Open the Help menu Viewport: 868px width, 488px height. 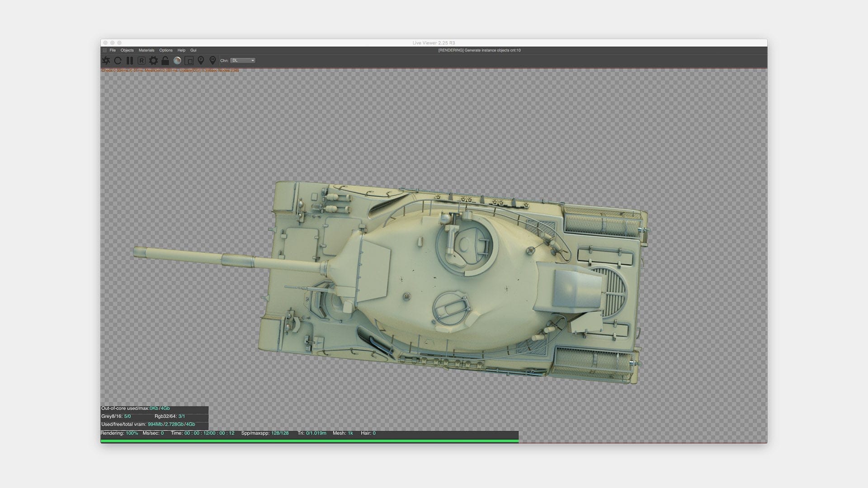[x=181, y=50]
